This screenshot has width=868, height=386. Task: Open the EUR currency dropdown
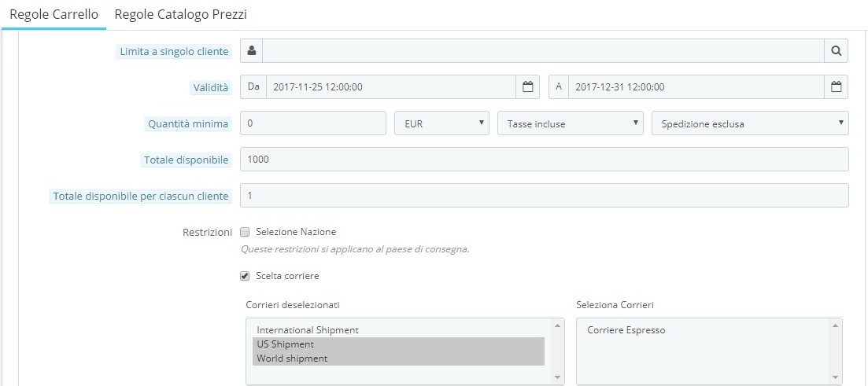[441, 123]
